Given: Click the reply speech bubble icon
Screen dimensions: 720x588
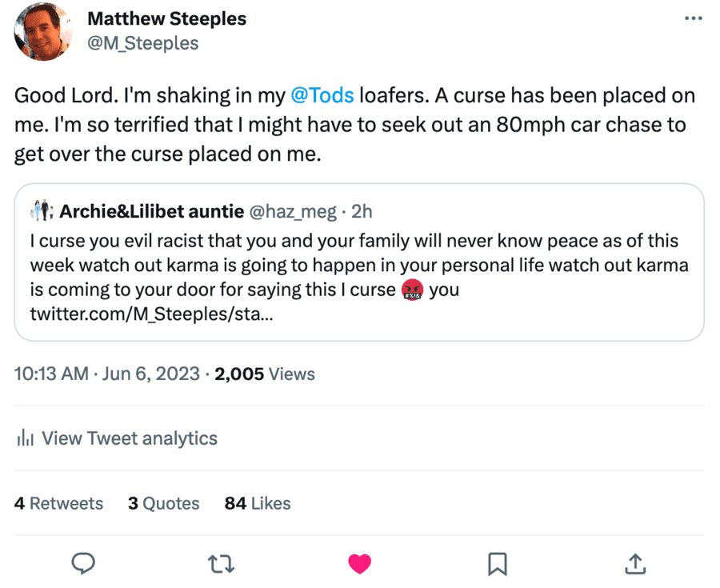Looking at the screenshot, I should click(83, 564).
